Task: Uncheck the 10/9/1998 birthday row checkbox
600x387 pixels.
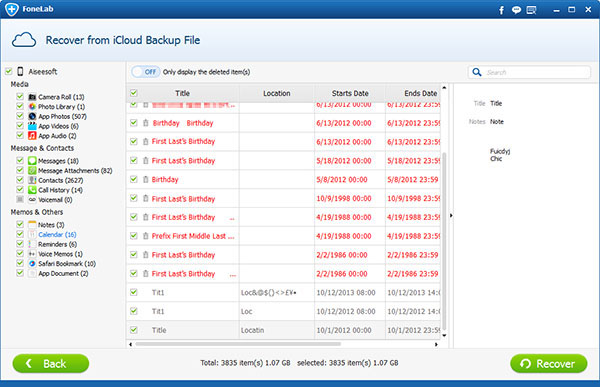Action: point(134,198)
